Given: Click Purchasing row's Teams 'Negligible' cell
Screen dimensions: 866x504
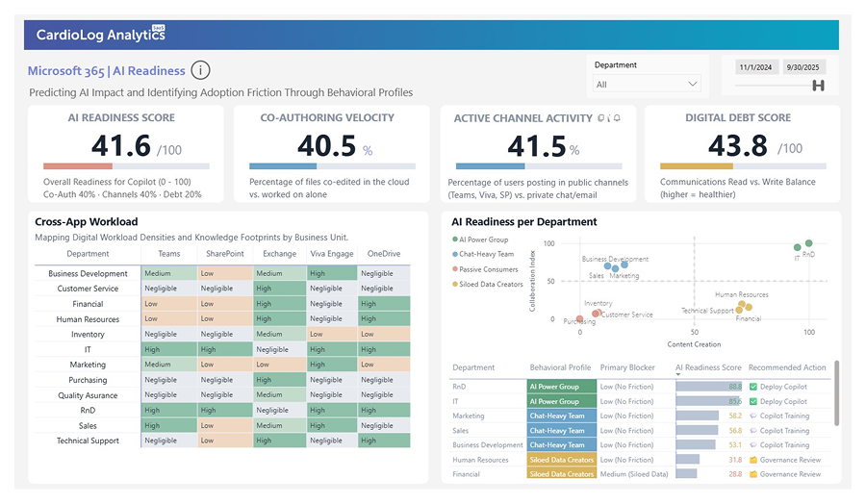Looking at the screenshot, I should (169, 380).
